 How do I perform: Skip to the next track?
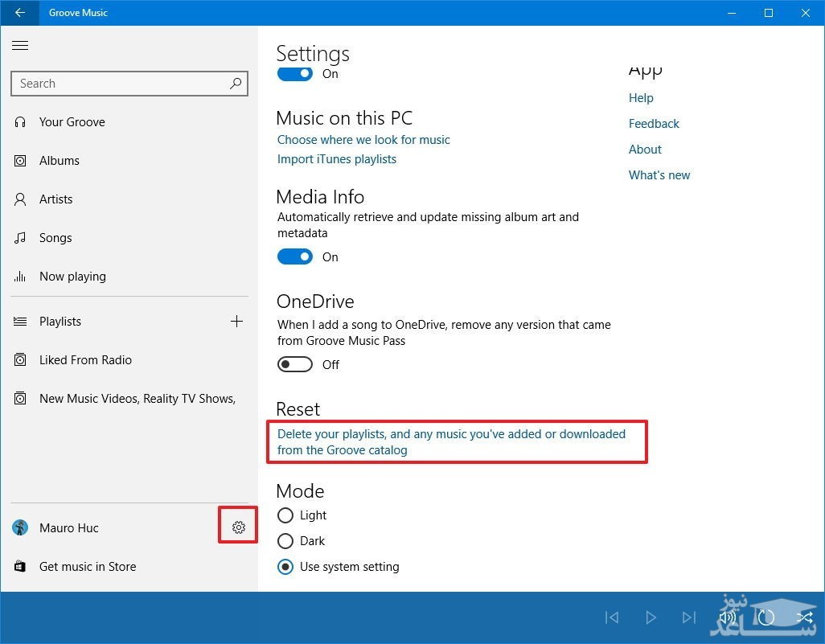[x=689, y=617]
